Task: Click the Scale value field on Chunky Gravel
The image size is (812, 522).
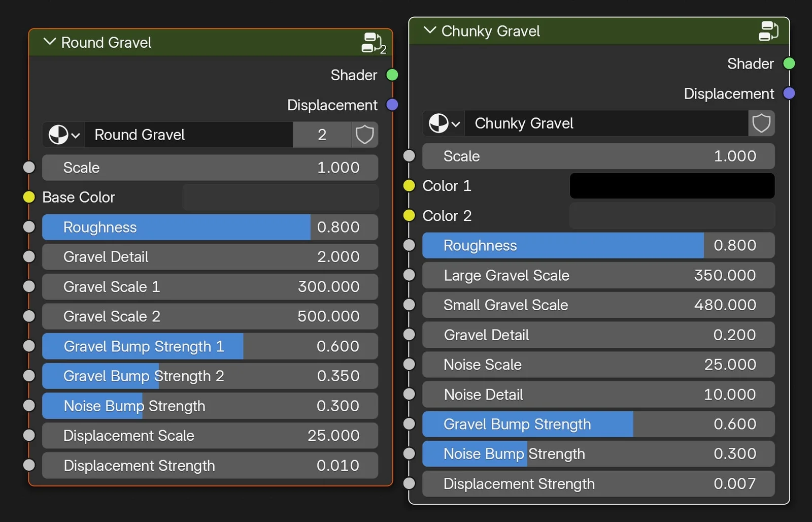Action: point(598,156)
